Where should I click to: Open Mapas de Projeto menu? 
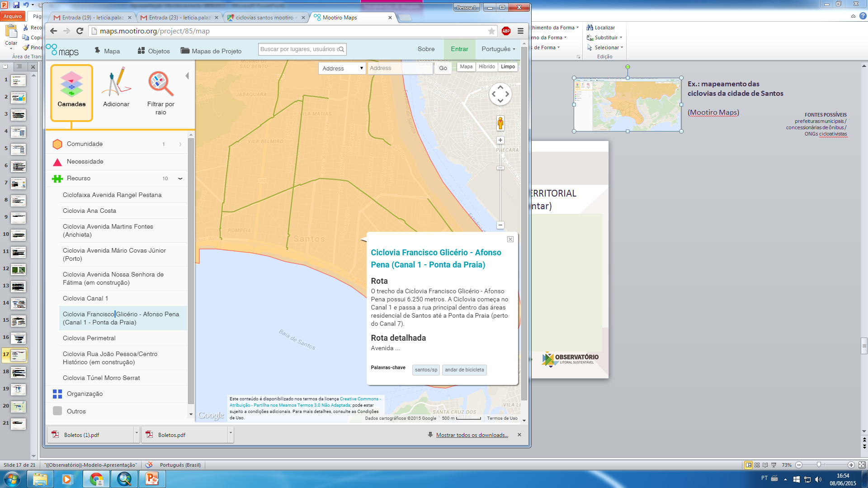click(x=211, y=51)
